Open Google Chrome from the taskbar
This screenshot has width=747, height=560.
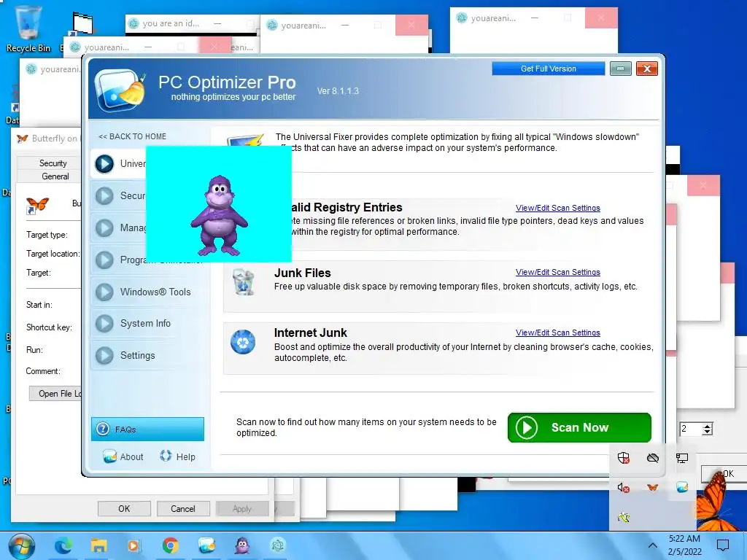[170, 545]
